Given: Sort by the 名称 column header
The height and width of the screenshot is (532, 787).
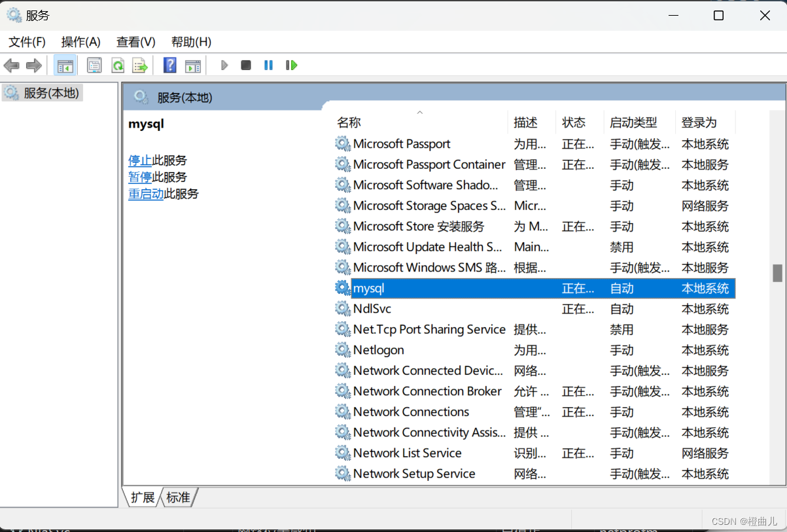Looking at the screenshot, I should coord(419,122).
